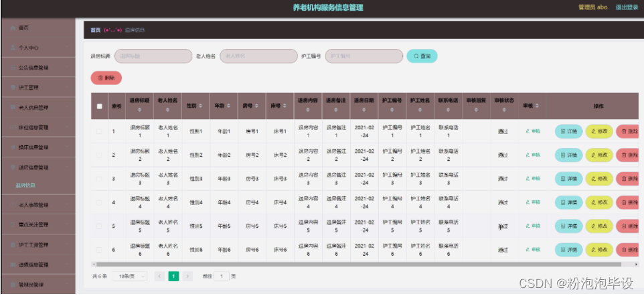
Task: Open the 10条/页 page size dropdown
Action: (x=130, y=277)
